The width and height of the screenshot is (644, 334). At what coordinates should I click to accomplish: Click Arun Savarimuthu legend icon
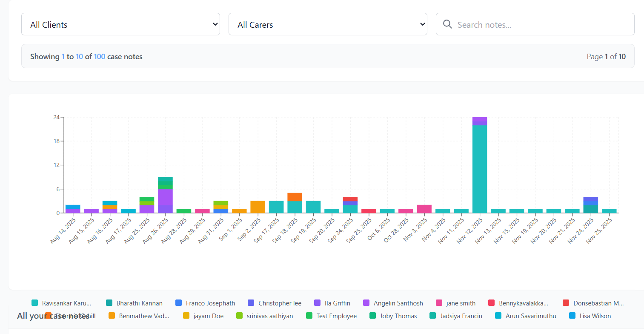[498, 316]
